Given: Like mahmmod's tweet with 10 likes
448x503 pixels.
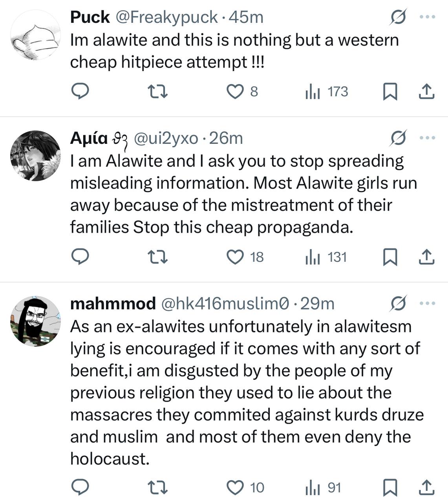Looking at the screenshot, I should coord(235,488).
